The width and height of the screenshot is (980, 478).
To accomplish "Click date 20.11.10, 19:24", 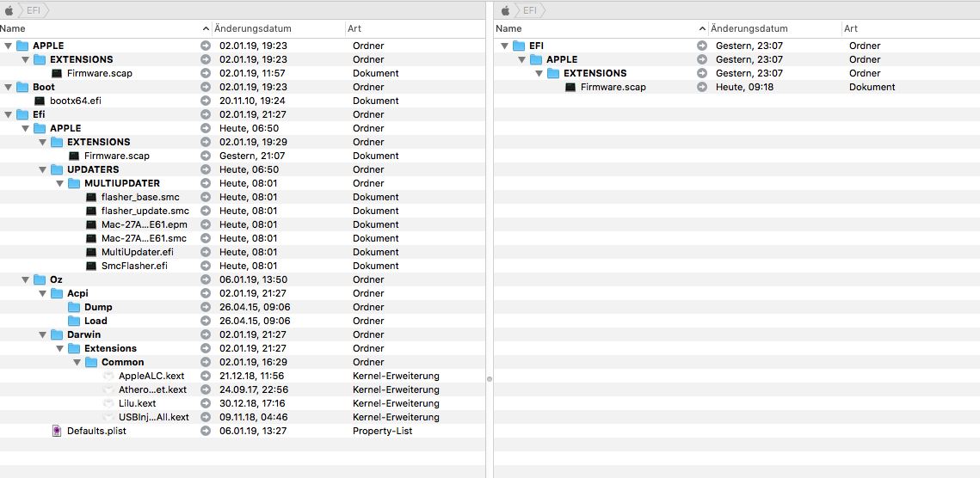I will tap(252, 101).
